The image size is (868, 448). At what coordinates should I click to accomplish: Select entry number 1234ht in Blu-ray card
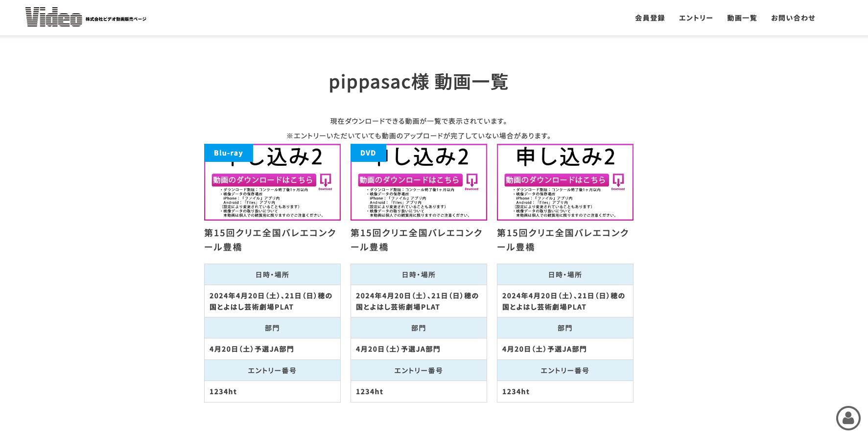(x=223, y=392)
